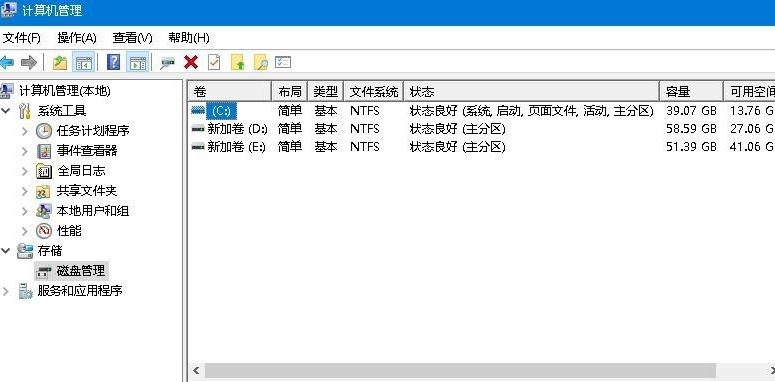Select the 磁盘管理 tree label
Screen dimensions: 775x382
(x=81, y=271)
